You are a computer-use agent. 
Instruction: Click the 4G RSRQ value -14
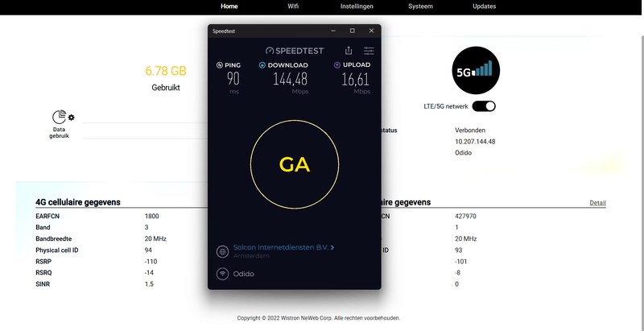pos(149,273)
